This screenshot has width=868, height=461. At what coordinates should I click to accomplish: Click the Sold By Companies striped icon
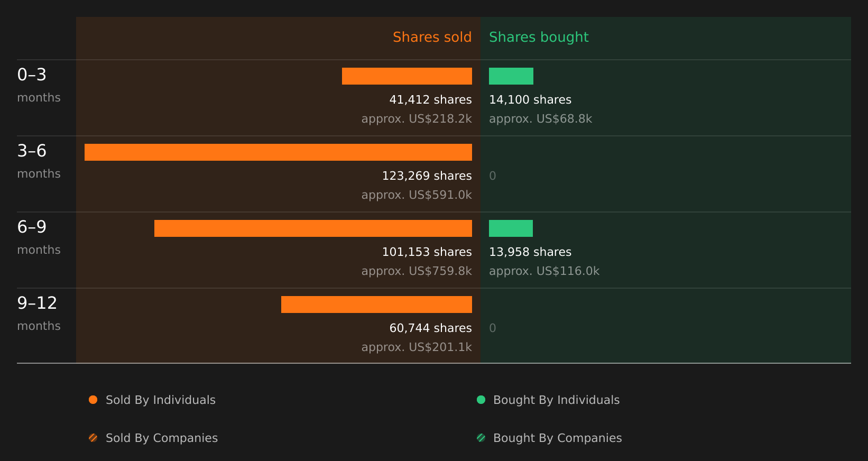(x=93, y=438)
